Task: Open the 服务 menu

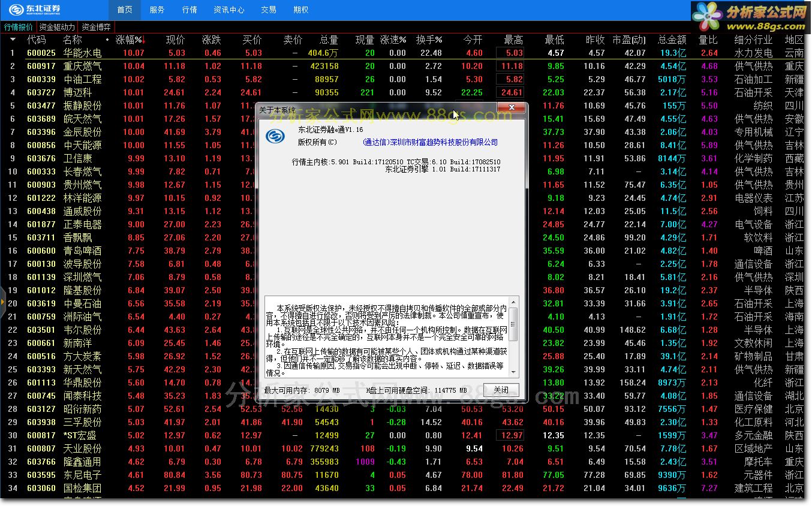Action: pos(157,10)
